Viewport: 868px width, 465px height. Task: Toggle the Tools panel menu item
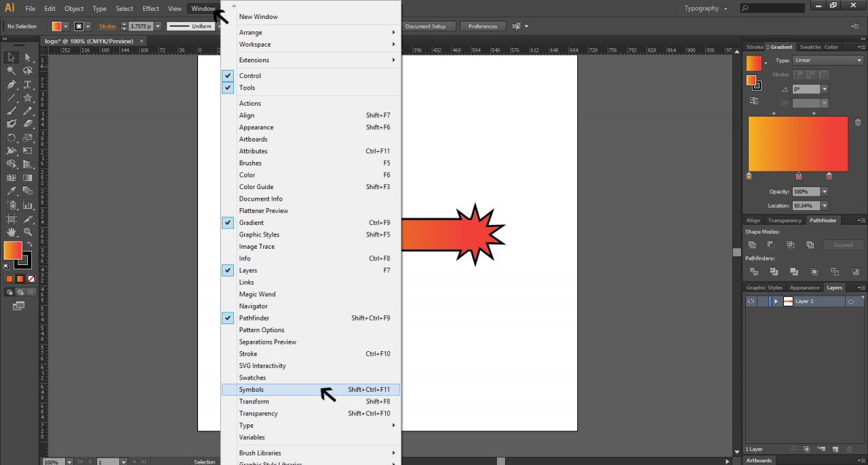[311, 87]
